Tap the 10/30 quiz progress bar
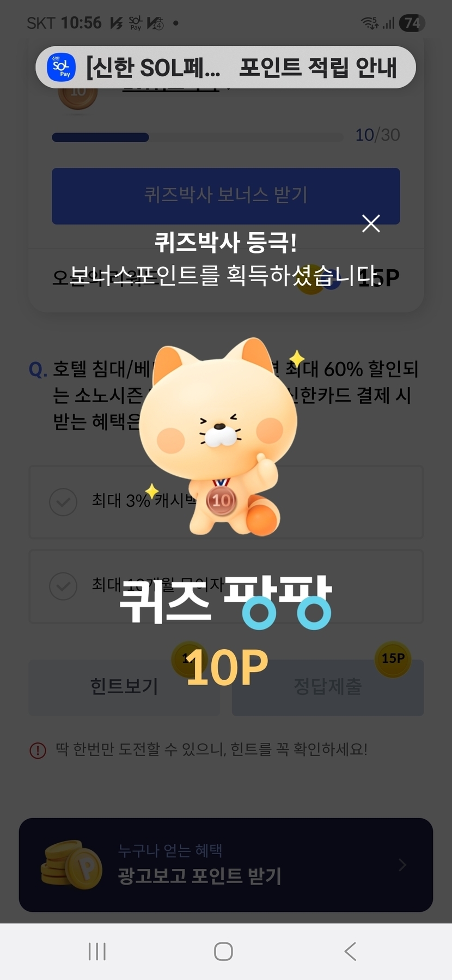The height and width of the screenshot is (980, 452). (197, 137)
